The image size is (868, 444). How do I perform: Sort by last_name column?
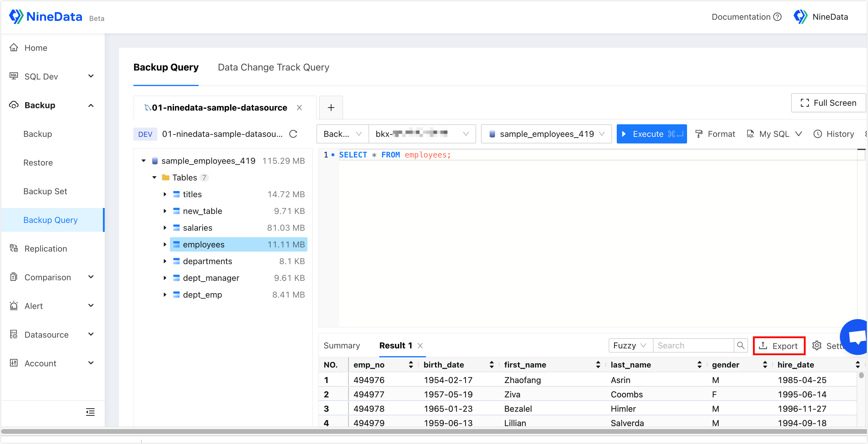700,365
